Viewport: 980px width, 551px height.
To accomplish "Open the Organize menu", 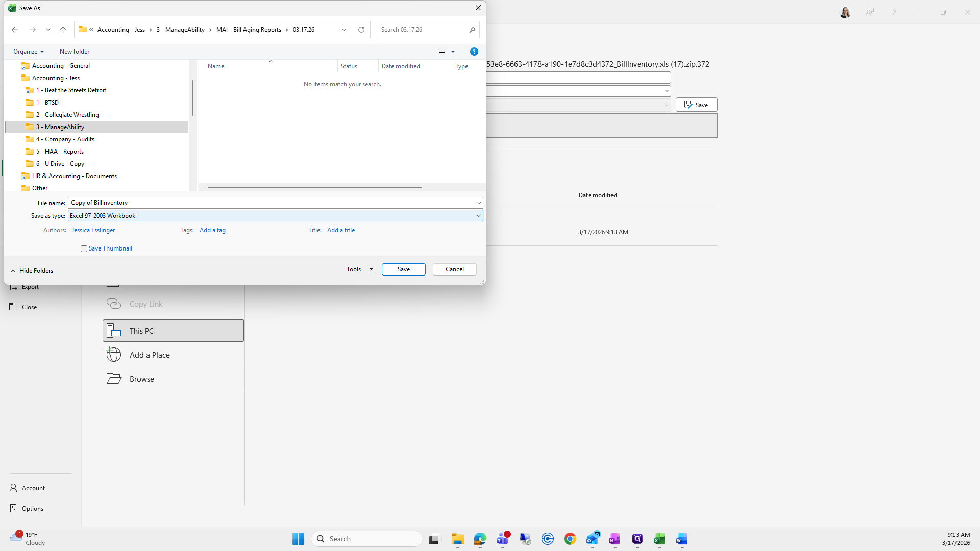I will tap(29, 52).
